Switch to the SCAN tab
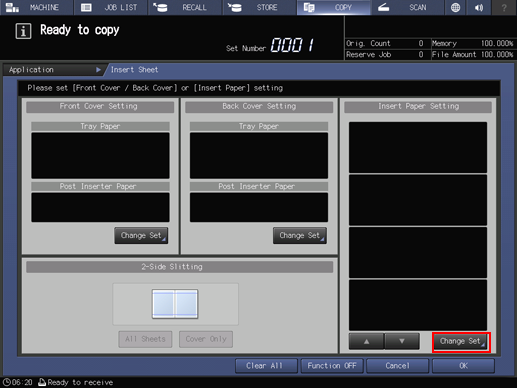The image size is (517, 388). click(408, 7)
